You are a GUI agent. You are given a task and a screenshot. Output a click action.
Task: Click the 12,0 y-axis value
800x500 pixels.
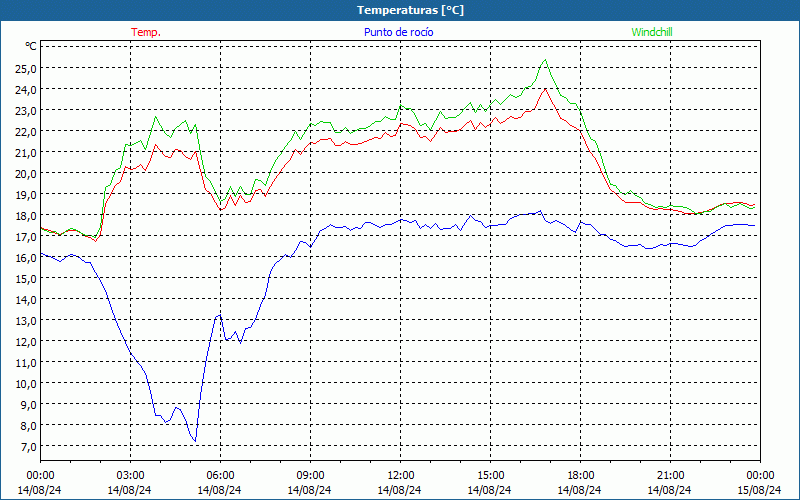pos(26,341)
